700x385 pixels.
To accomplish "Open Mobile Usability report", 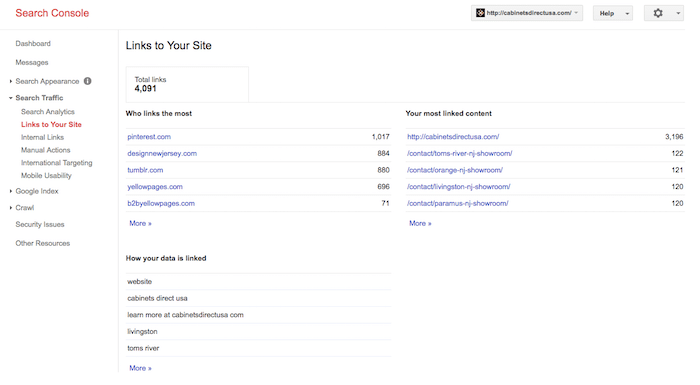I will [x=46, y=176].
